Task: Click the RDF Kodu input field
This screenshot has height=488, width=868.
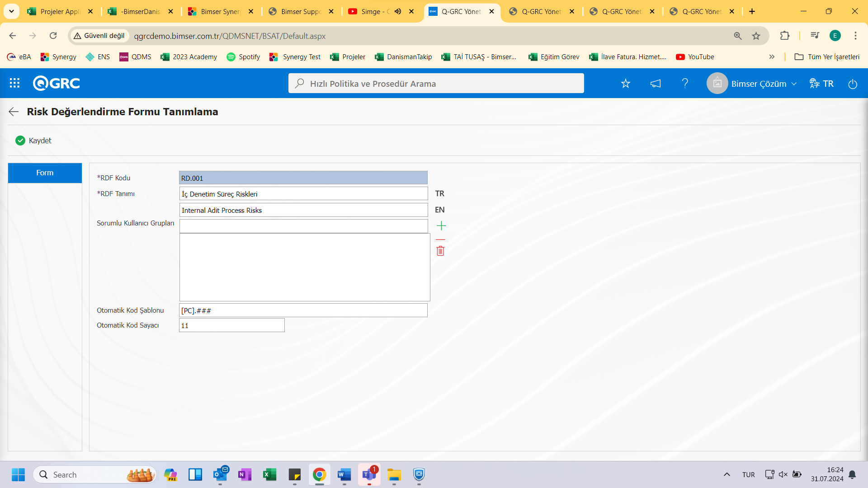Action: tap(303, 178)
